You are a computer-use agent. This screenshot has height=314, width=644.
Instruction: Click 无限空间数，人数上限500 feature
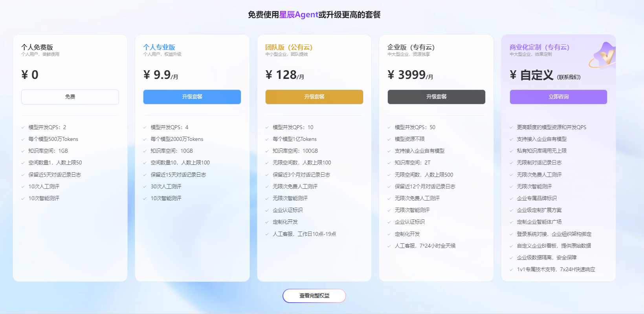click(x=424, y=175)
